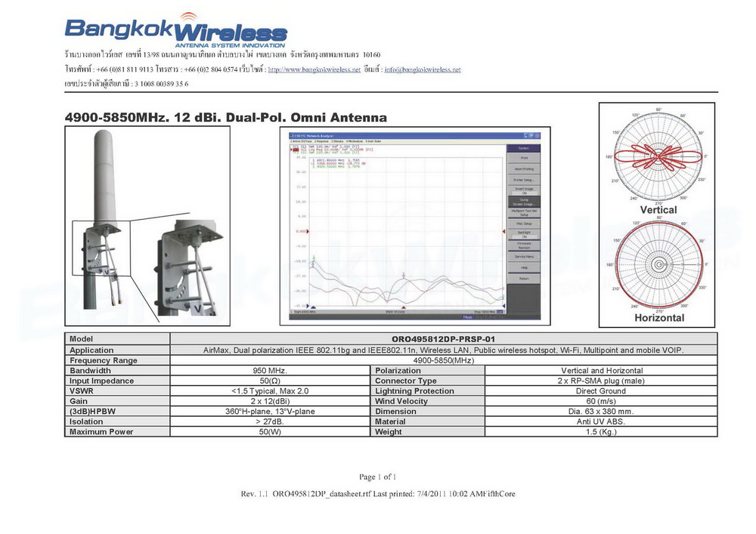Click the Bangkok Wireless logo
This screenshot has height=534, width=756.
[x=175, y=30]
